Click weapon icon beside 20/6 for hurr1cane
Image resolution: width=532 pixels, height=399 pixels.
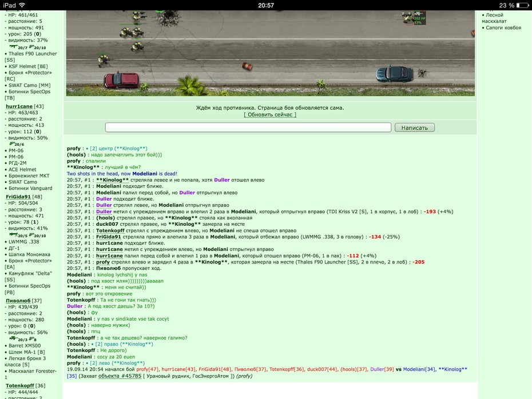pos(12,143)
